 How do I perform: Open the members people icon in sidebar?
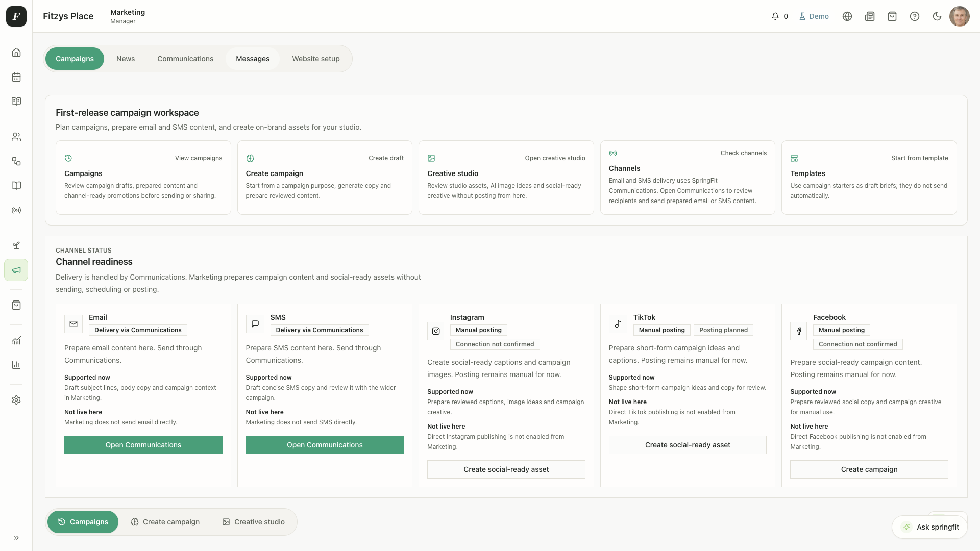16,137
